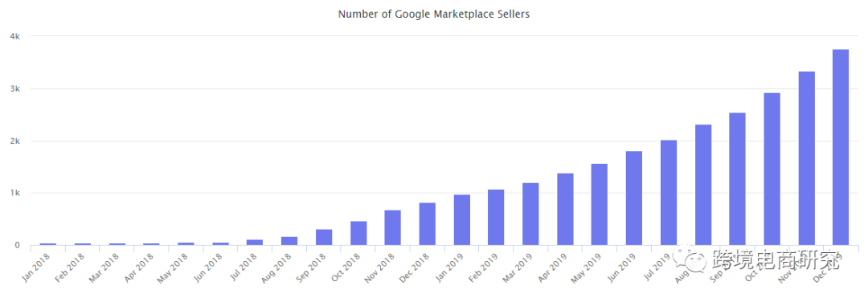Screen dimensions: 868x298
Task: Select the Sep 2019 bar
Action: coord(737,179)
